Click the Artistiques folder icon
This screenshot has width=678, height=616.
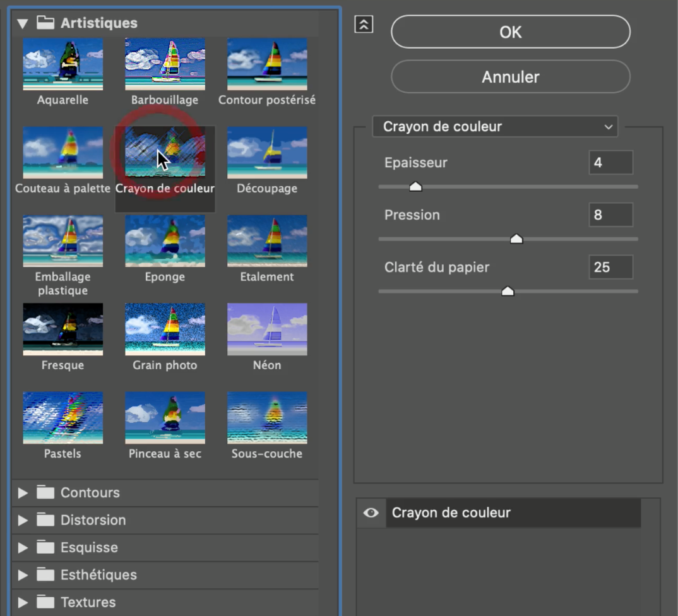tap(45, 23)
